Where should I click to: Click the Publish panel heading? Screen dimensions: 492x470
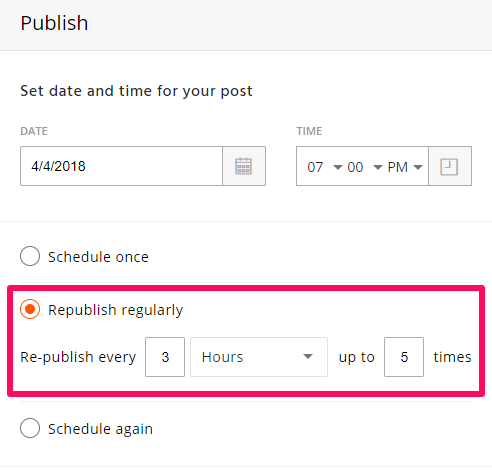coord(54,23)
